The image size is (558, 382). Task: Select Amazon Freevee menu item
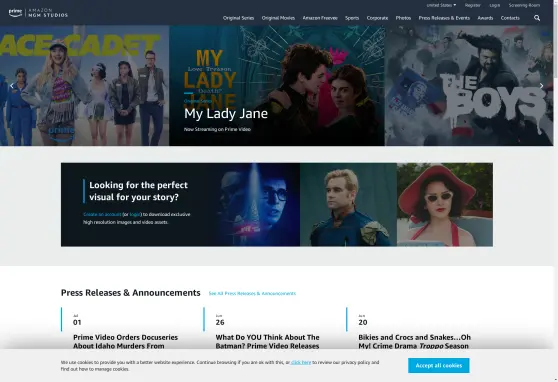320,18
